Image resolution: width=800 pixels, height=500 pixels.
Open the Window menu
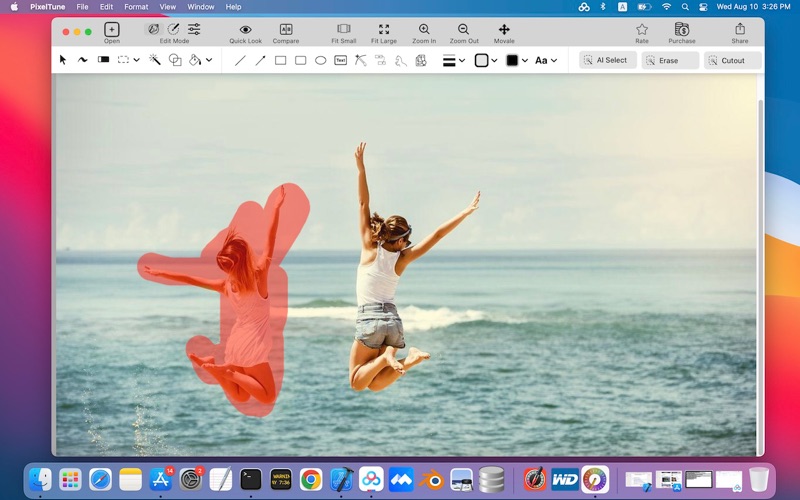201,7
